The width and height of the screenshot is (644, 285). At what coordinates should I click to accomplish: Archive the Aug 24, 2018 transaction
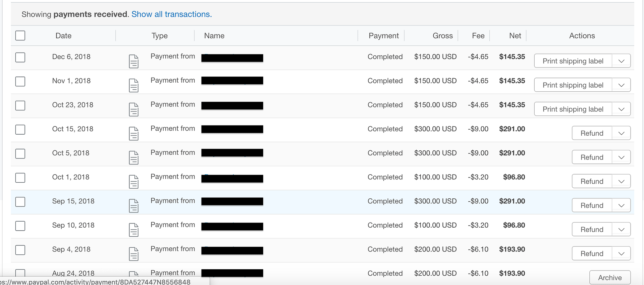coord(609,278)
